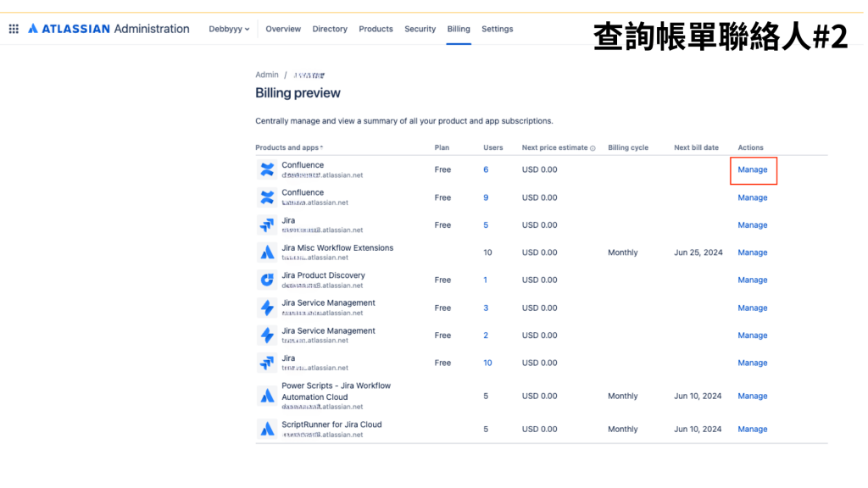Open the blue 10 users link for Jira

pyautogui.click(x=487, y=363)
